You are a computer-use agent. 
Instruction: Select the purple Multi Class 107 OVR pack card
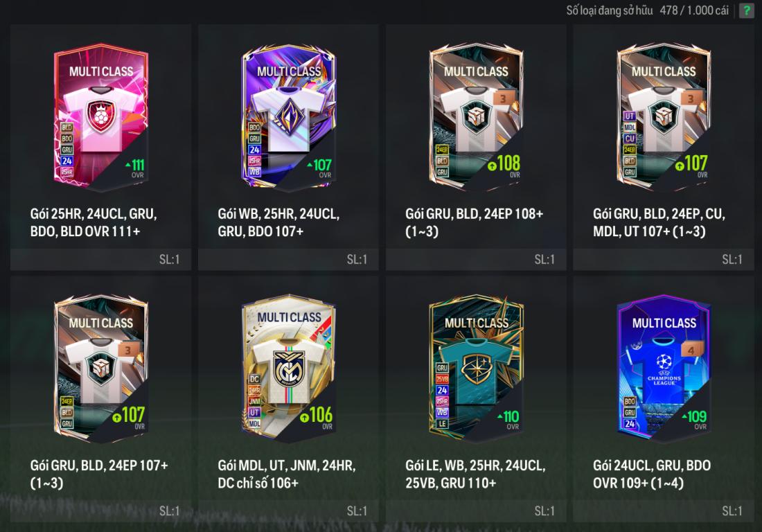[x=289, y=117]
